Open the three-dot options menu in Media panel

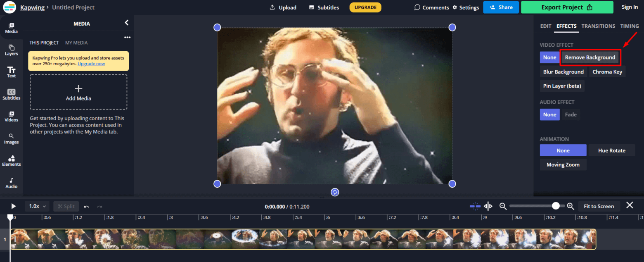[128, 37]
